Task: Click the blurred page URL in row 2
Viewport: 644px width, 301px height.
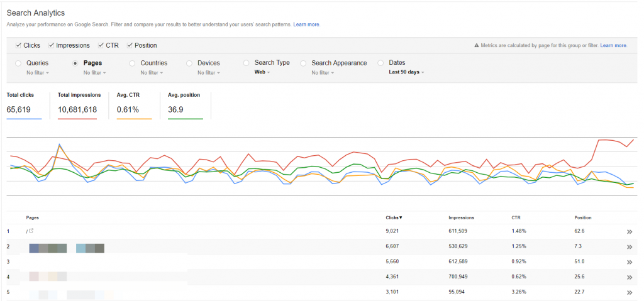Action: (x=67, y=248)
